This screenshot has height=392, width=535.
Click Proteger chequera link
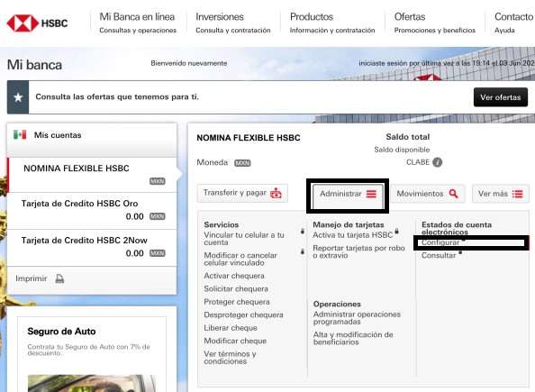[x=237, y=302]
